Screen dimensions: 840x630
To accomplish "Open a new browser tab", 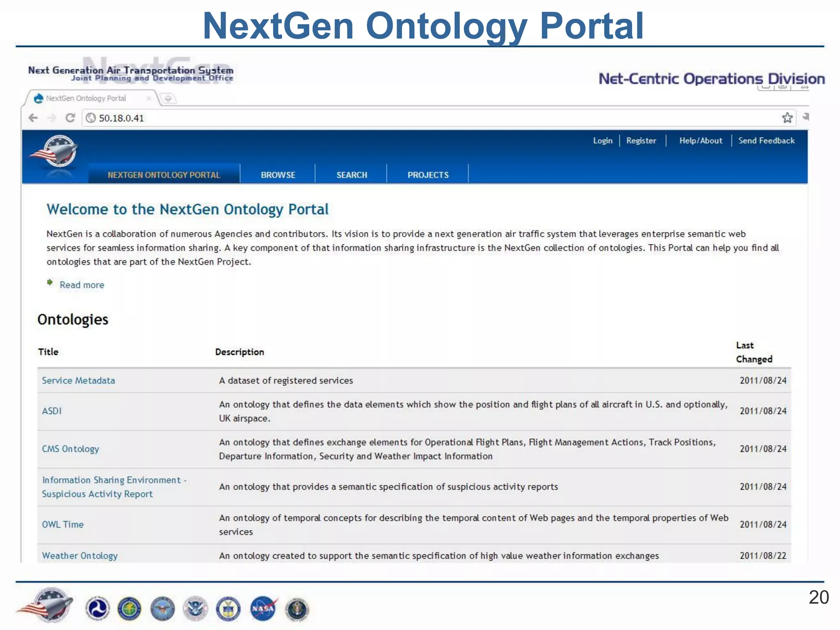I will click(x=168, y=98).
